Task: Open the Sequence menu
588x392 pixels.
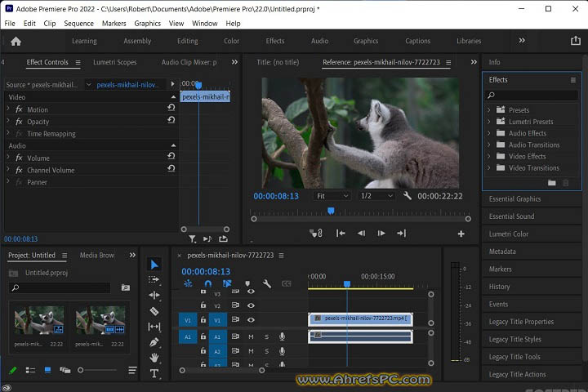Action: pos(78,23)
